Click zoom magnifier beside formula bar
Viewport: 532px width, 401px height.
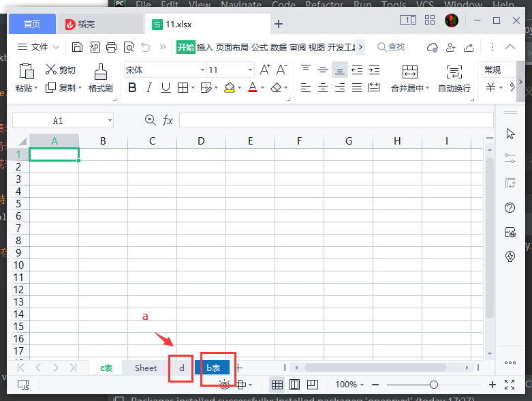151,120
